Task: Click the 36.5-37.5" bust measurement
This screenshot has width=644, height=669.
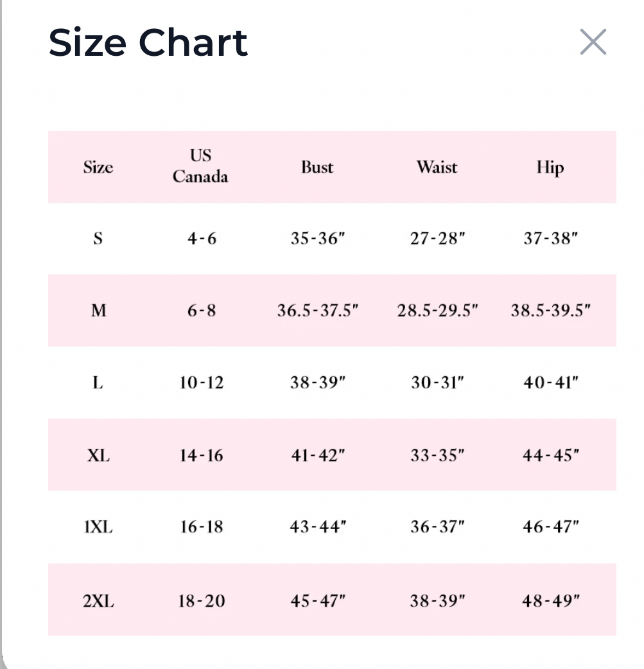Action: (318, 311)
